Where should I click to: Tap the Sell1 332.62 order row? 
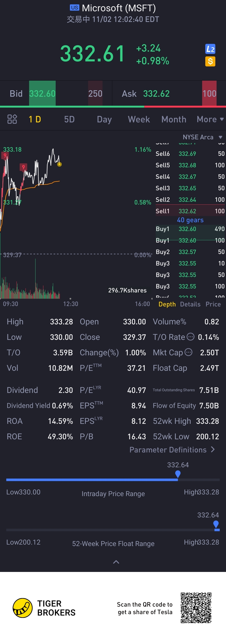point(190,211)
